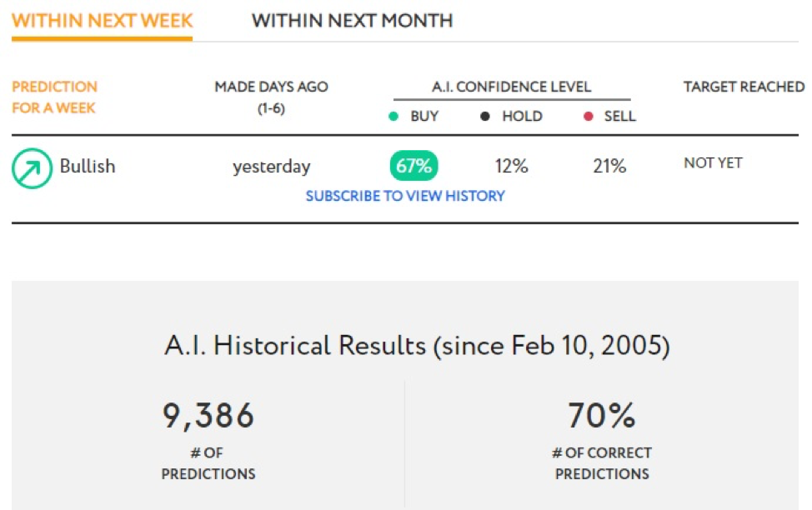
Task: Click the A.I. Historical Results heading
Action: point(418,345)
